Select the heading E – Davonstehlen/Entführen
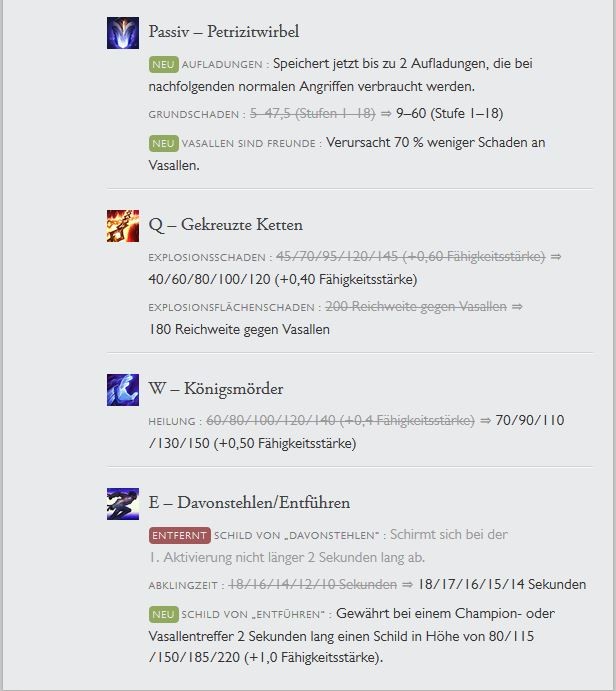Viewport: 616px width, 691px height. point(249,502)
